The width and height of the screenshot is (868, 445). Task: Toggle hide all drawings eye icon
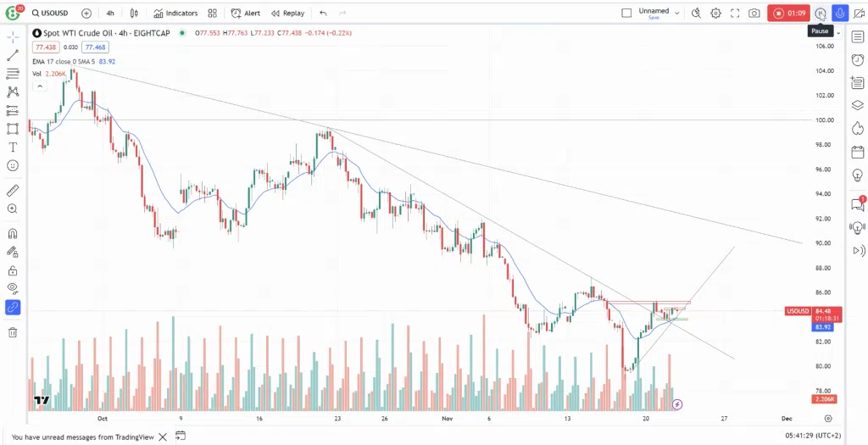point(13,288)
